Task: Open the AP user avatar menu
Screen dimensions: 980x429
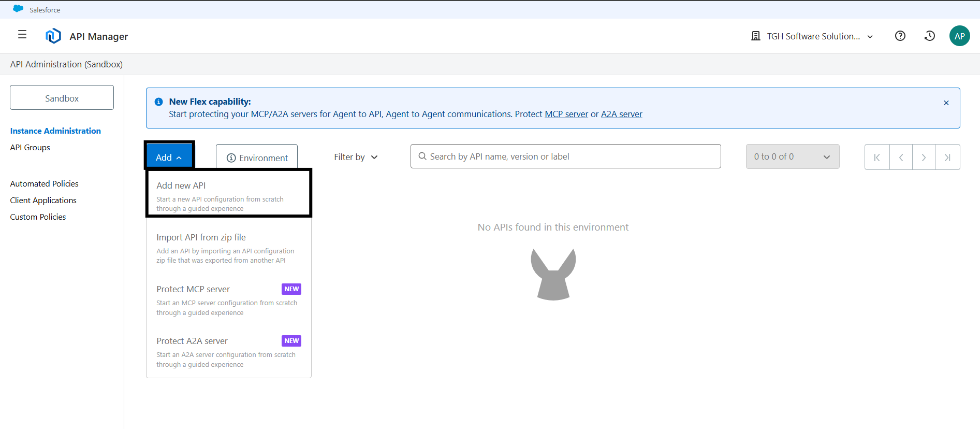Action: tap(959, 36)
